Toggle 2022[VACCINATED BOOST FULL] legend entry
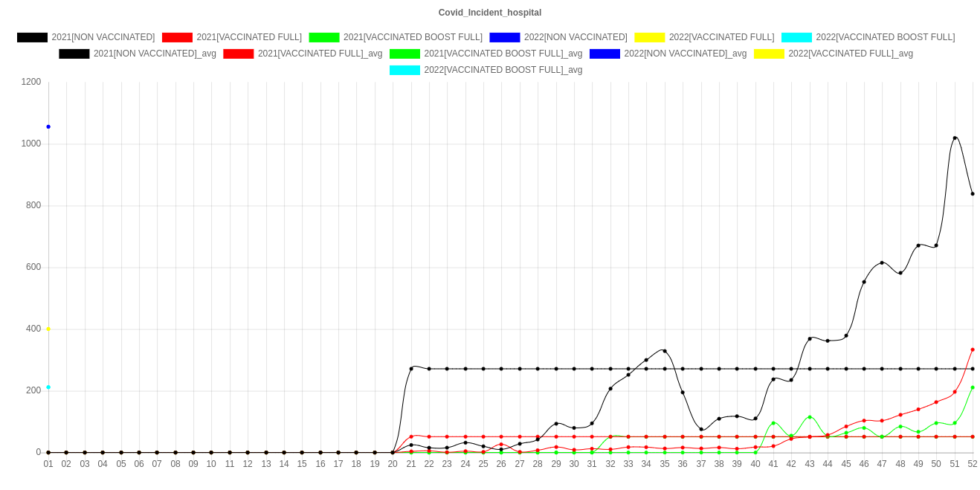 [885, 37]
